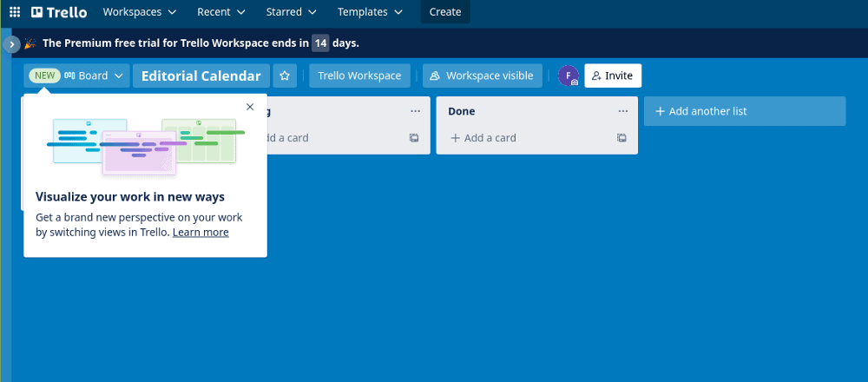Open the Templates dropdown menu
The width and height of the screenshot is (868, 382).
[x=371, y=11]
